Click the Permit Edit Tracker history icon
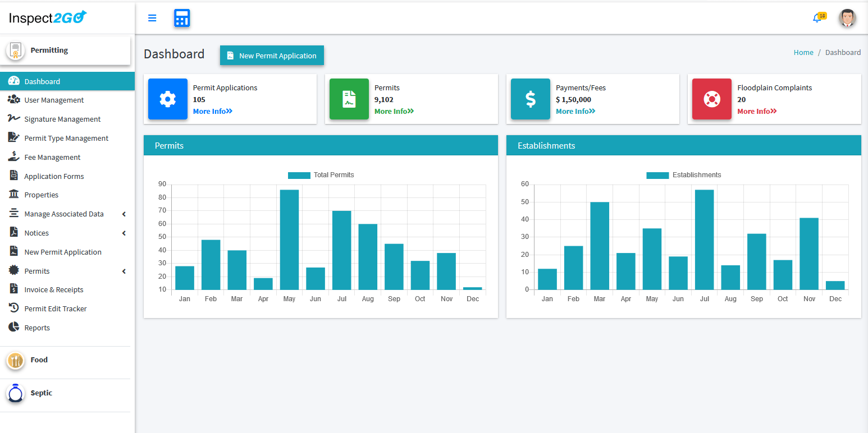The image size is (868, 433). (14, 308)
